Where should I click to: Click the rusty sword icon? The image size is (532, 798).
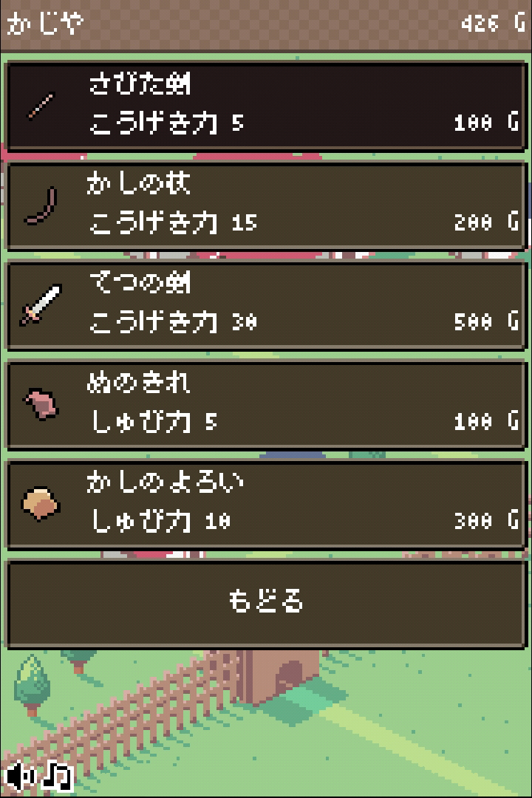tap(41, 106)
